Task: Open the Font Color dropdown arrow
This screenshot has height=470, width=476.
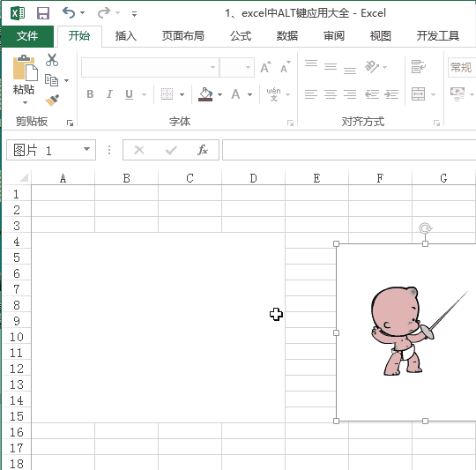Action: click(x=249, y=94)
